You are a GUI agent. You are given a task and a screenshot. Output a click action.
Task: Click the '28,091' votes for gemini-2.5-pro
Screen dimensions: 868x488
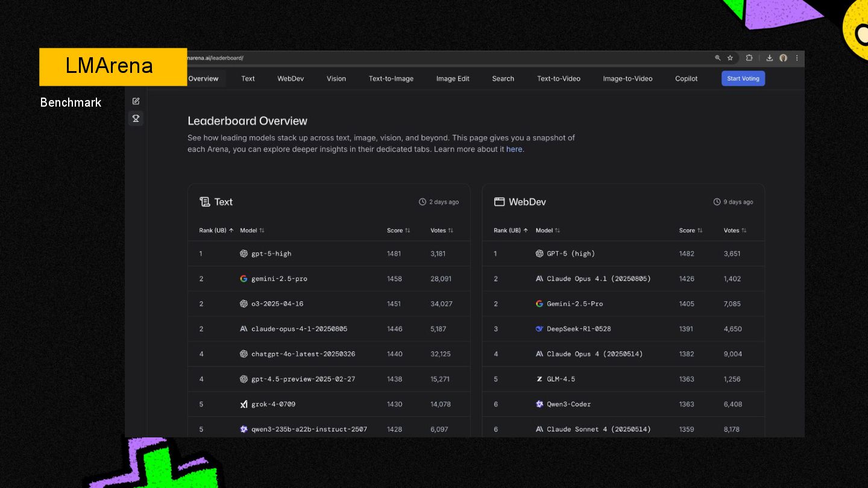click(x=441, y=279)
